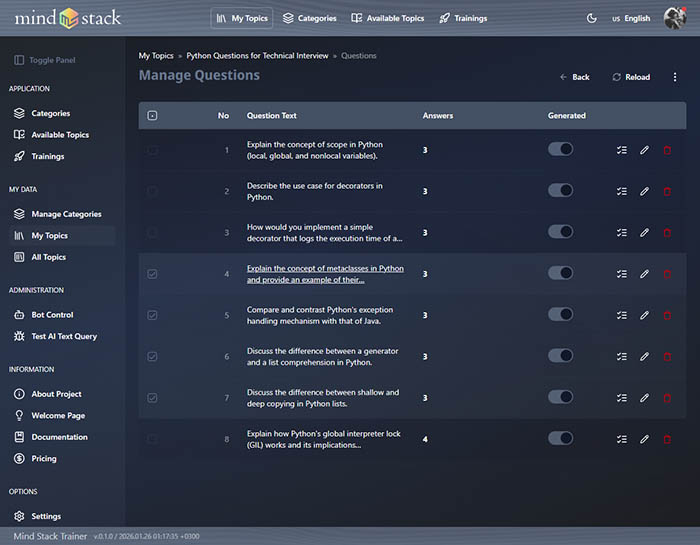Click the Answers column header

coord(438,116)
